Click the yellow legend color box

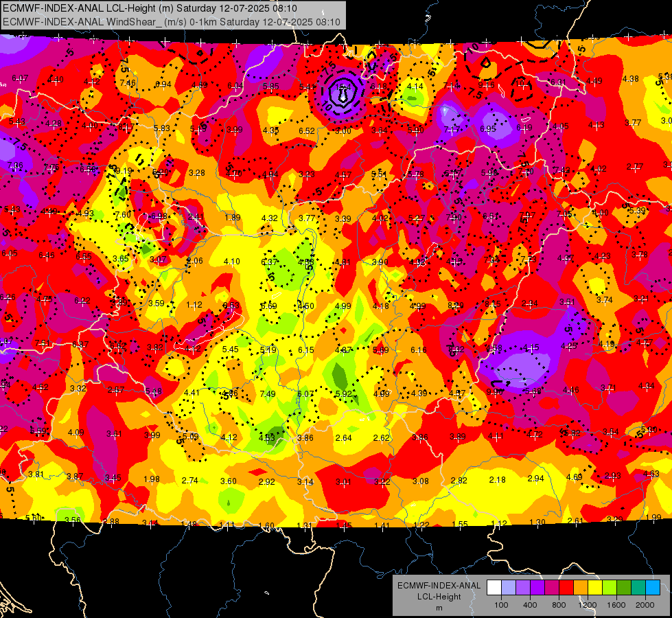pyautogui.click(x=595, y=587)
